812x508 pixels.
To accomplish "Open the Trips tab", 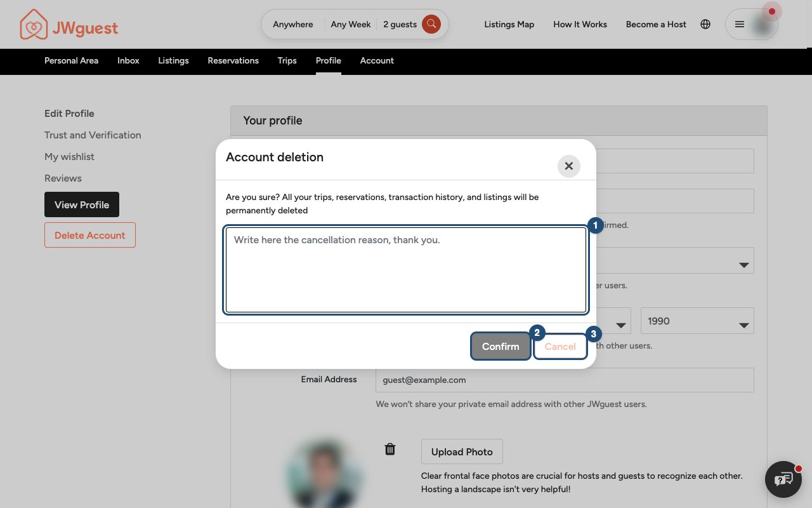I will [x=287, y=60].
